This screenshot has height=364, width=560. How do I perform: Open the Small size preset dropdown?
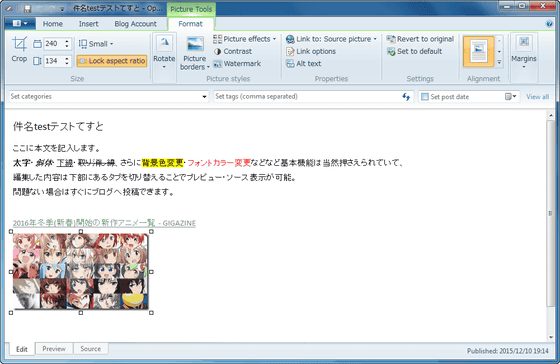pos(96,44)
